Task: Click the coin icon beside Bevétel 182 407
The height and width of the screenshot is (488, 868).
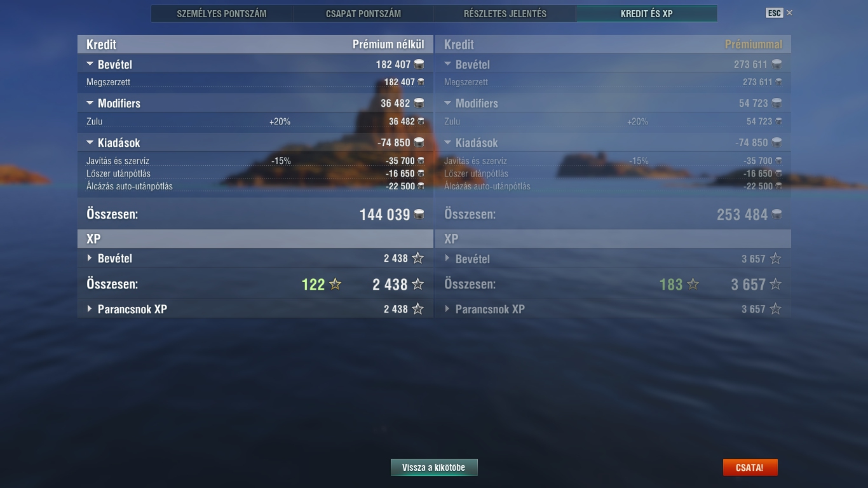Action: [x=419, y=64]
